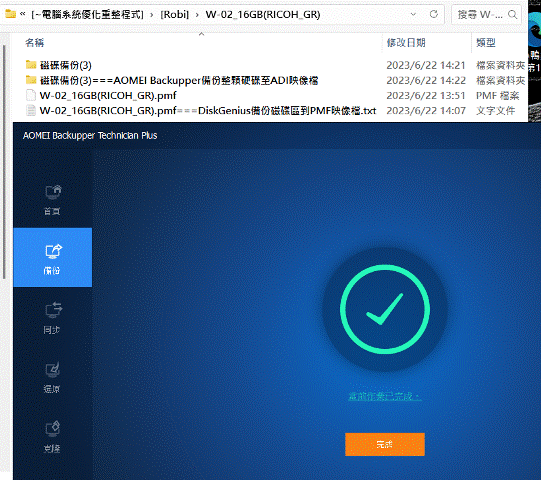Click the refresh icon in address bar
Image resolution: width=541 pixels, height=480 pixels.
pyautogui.click(x=434, y=14)
